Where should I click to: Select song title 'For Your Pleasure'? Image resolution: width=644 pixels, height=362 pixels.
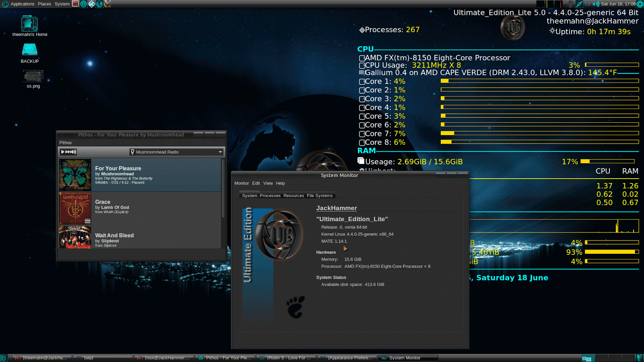pyautogui.click(x=118, y=169)
